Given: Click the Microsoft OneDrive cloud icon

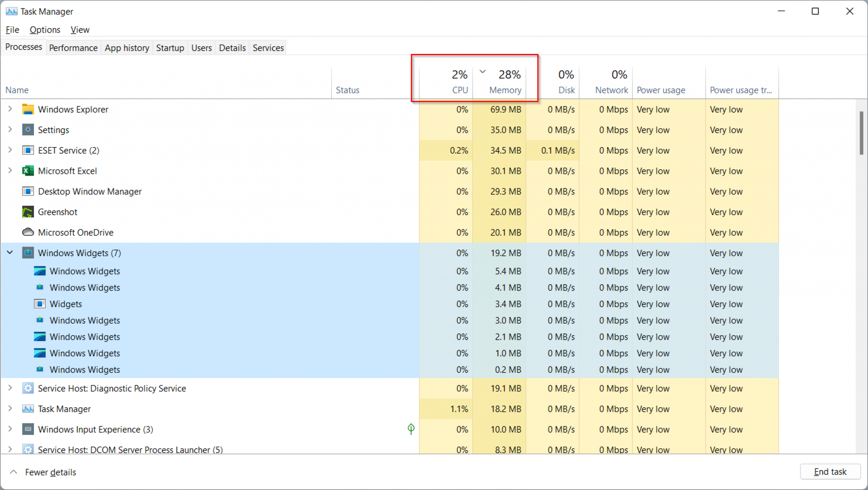Looking at the screenshot, I should (x=28, y=232).
